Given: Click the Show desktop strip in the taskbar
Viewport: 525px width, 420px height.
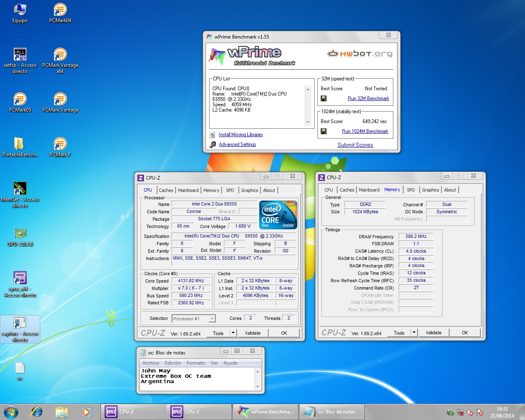Looking at the screenshot, I should coord(522,412).
